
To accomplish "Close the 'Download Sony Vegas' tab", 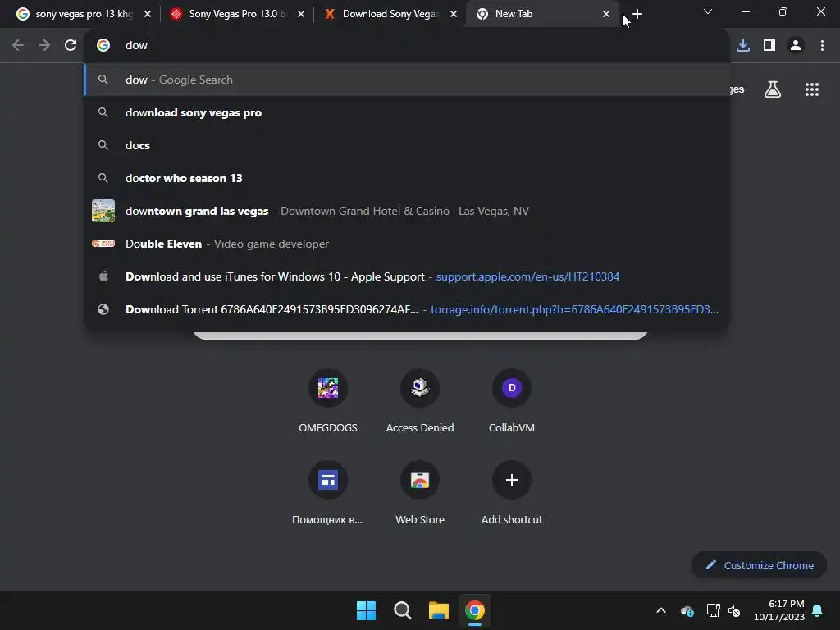I will pos(453,14).
